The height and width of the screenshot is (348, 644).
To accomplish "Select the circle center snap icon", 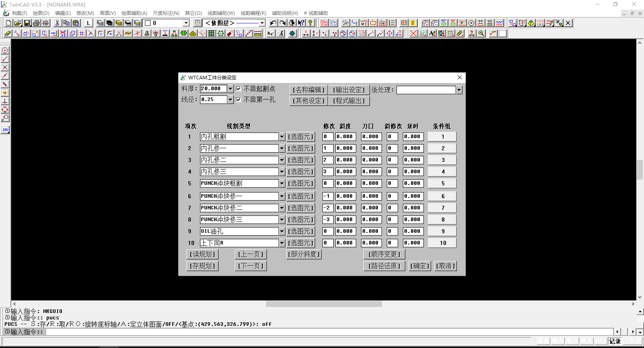I will (5, 50).
